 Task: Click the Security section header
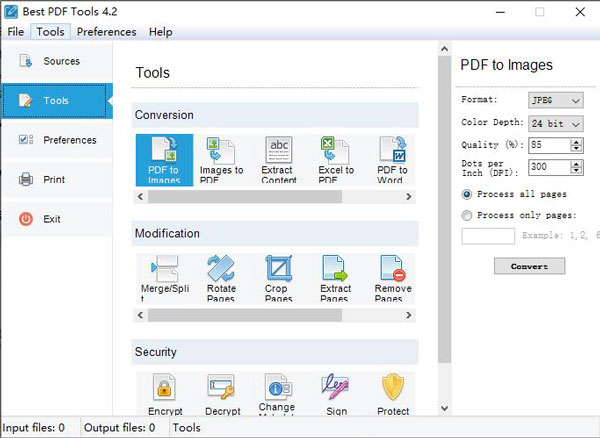pyautogui.click(x=275, y=352)
